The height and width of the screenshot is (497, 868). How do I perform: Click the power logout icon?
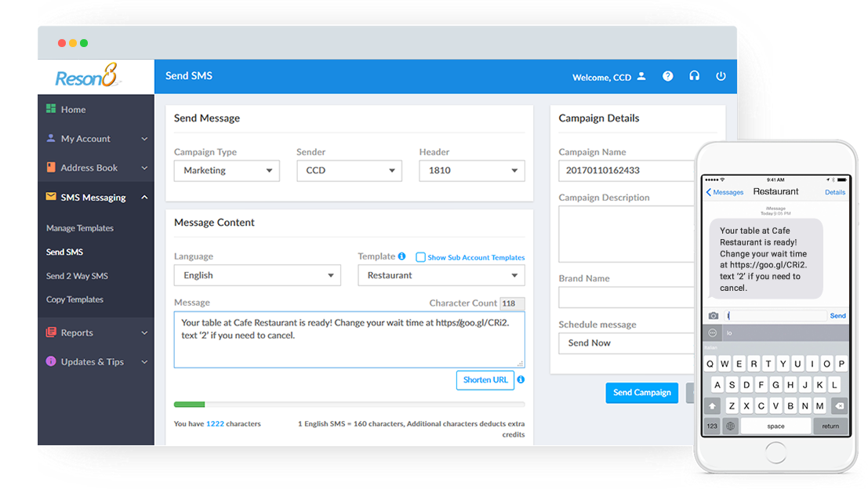721,77
